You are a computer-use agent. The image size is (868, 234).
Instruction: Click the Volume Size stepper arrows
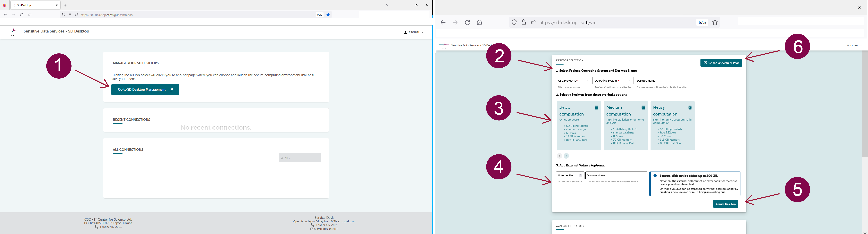[x=581, y=175]
